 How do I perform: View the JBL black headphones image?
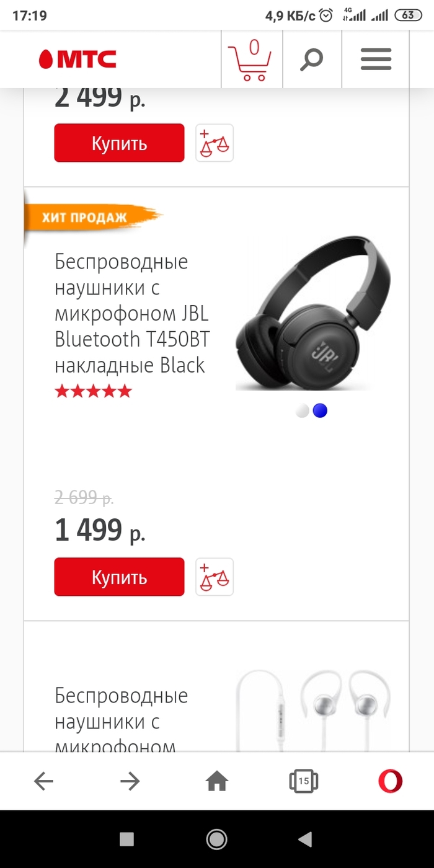pyautogui.click(x=313, y=313)
